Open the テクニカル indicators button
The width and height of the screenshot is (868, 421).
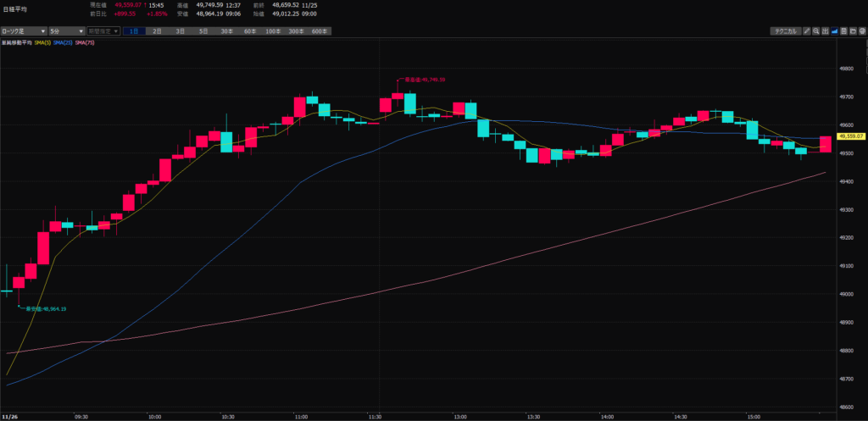786,31
